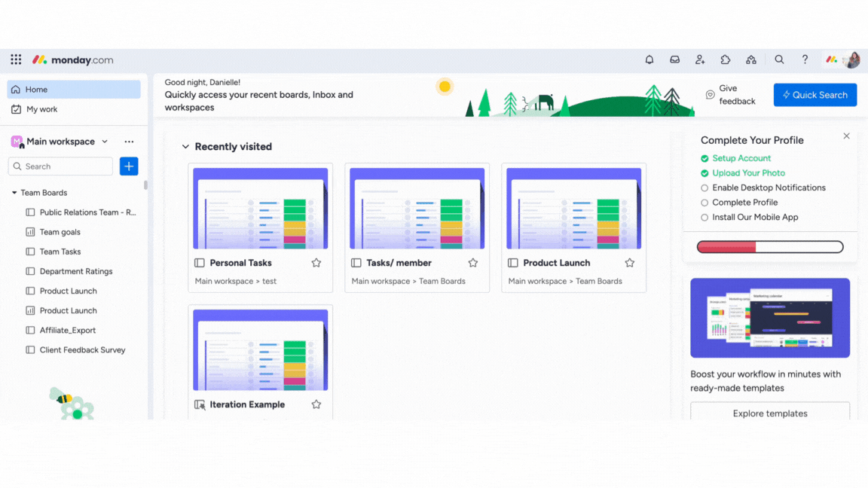The width and height of the screenshot is (868, 488).
Task: Click the profile completion progress bar
Action: click(769, 247)
